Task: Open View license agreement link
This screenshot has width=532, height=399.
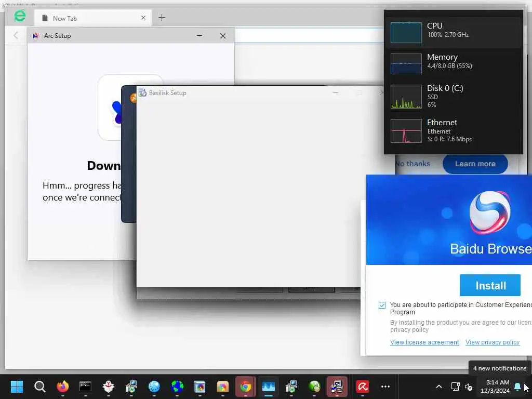Action: pyautogui.click(x=424, y=342)
